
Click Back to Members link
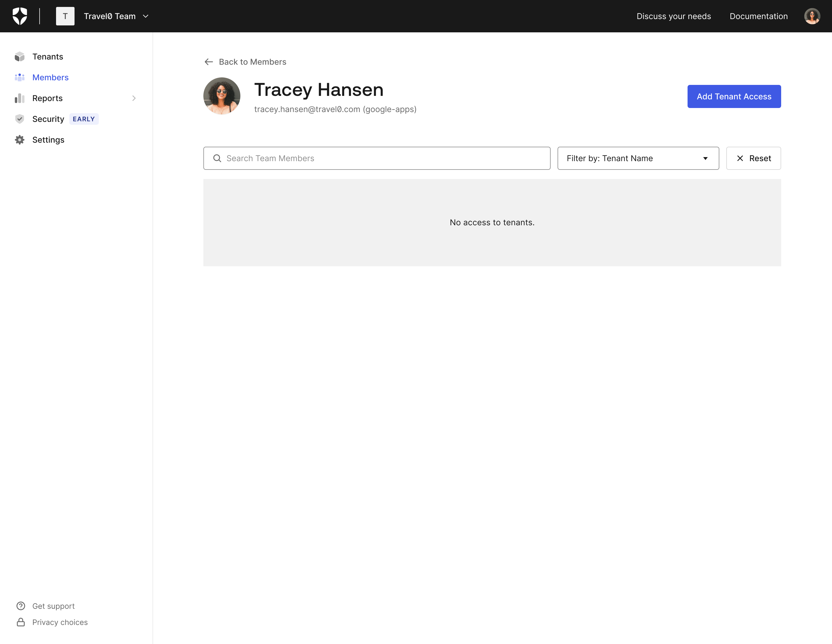tap(245, 62)
